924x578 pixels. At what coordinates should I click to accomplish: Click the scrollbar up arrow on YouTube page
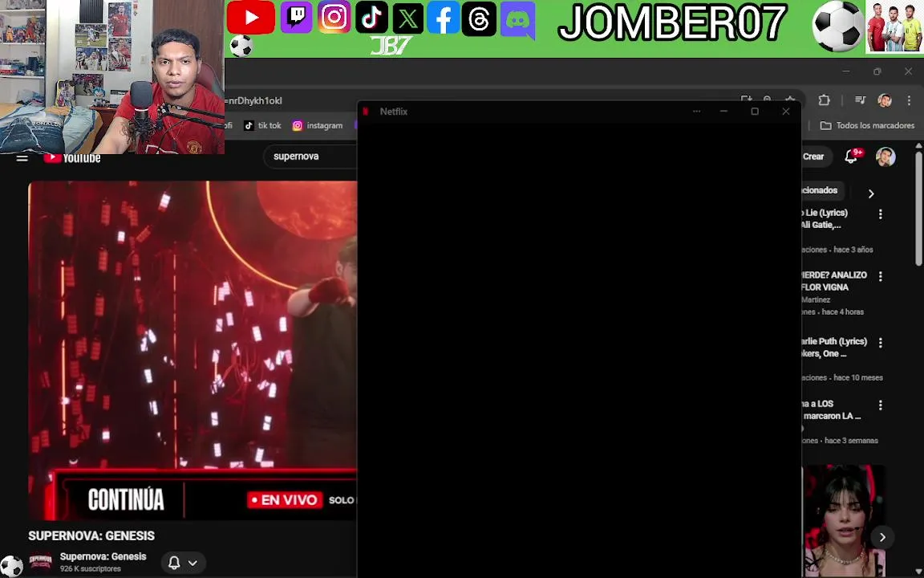[918, 145]
